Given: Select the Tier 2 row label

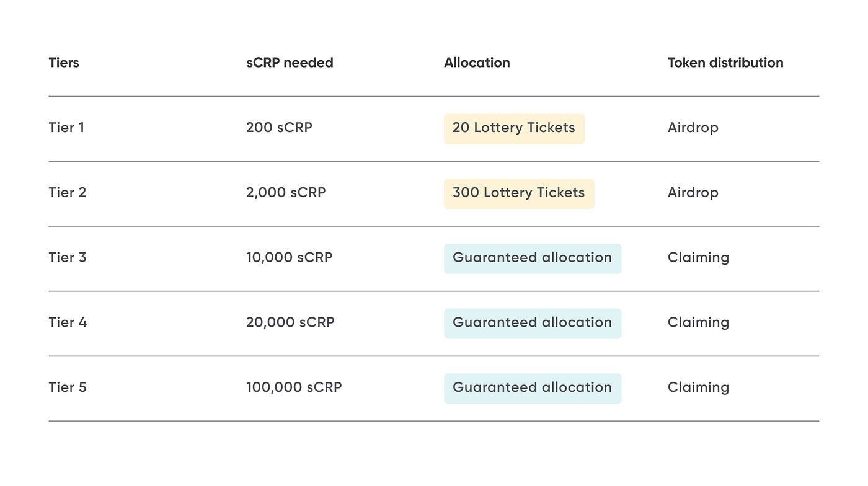Looking at the screenshot, I should point(68,193).
